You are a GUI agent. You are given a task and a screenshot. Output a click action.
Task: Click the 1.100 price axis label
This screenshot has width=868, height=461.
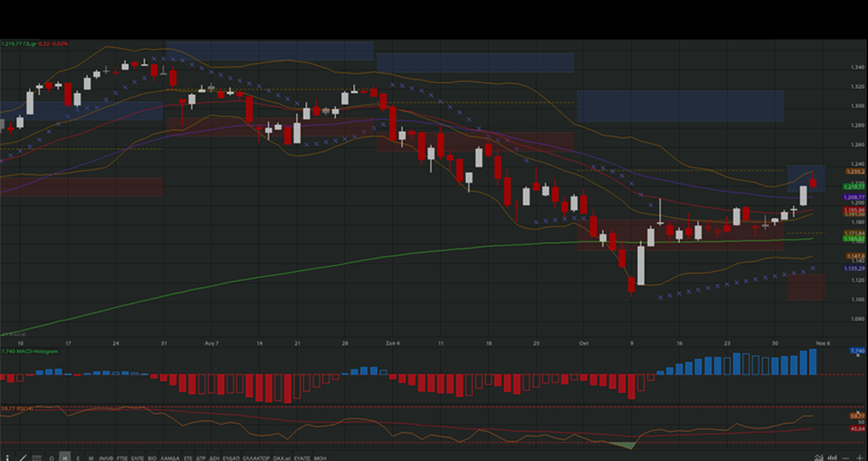click(x=858, y=299)
